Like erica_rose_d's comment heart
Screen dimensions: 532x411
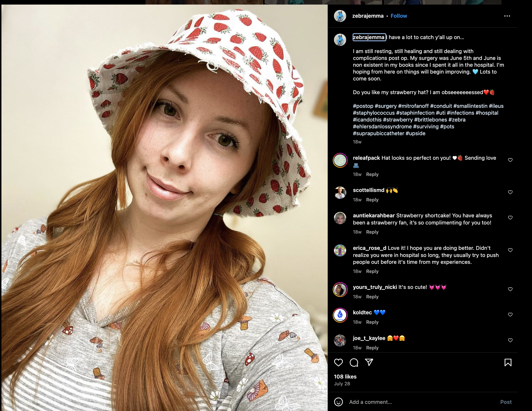pyautogui.click(x=510, y=250)
